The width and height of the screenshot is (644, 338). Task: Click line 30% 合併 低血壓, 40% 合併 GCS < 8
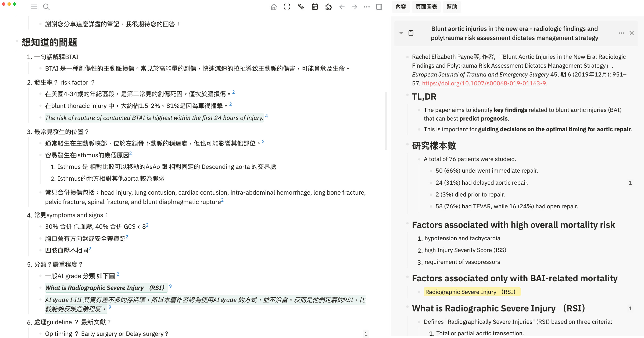click(x=95, y=227)
